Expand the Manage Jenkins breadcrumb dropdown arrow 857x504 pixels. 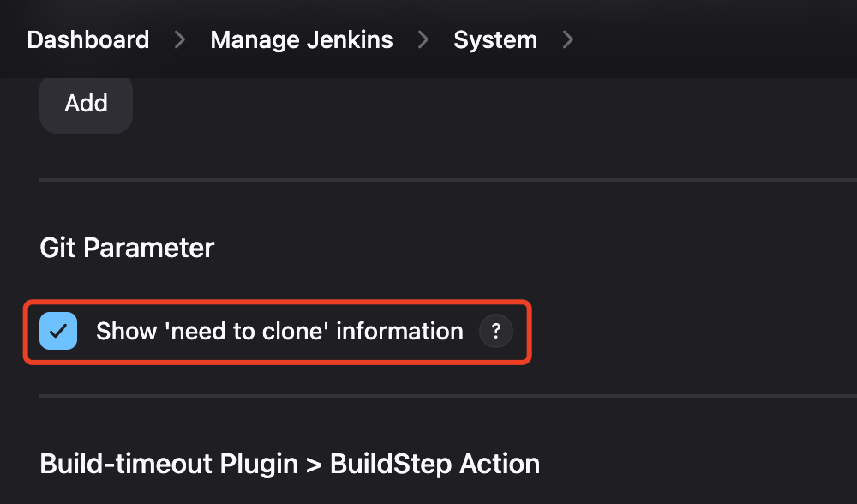pos(423,39)
